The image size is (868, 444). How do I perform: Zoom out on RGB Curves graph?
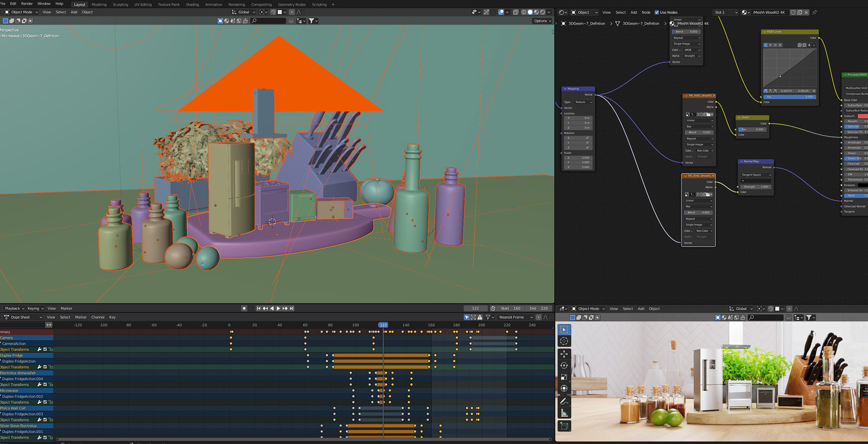pyautogui.click(x=804, y=45)
